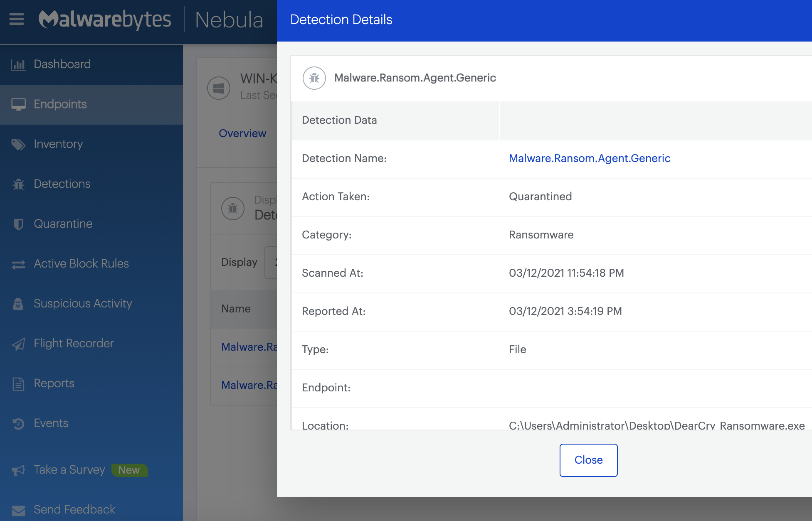
Task: Click the Detection Details title
Action: (x=341, y=20)
